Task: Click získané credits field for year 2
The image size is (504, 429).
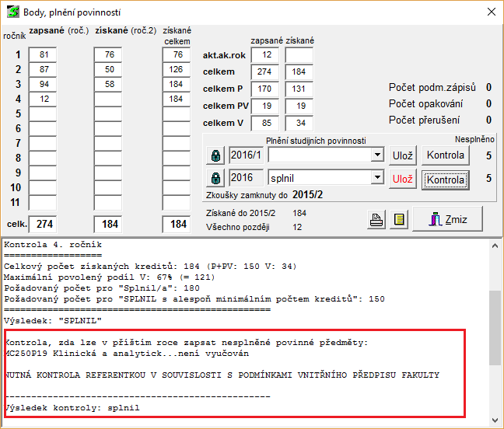Action: (x=109, y=69)
